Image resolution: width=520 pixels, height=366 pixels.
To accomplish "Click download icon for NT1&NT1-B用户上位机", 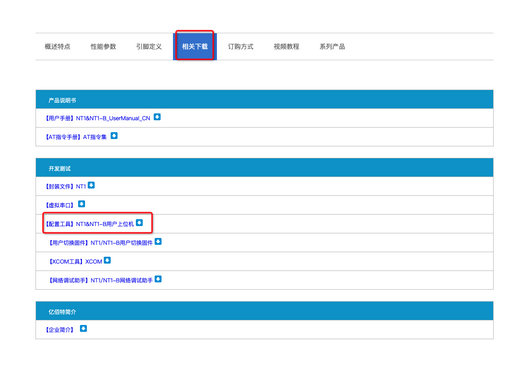I will 139,223.
